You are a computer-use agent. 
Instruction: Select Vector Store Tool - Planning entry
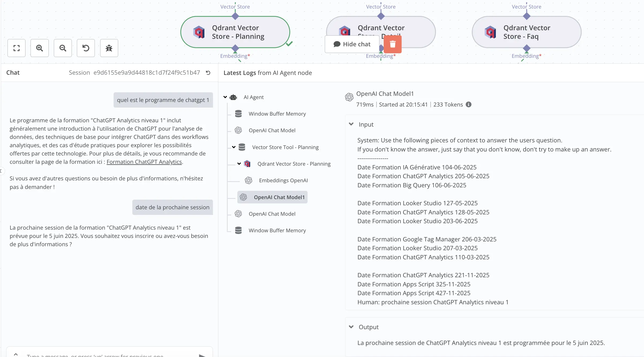(x=285, y=147)
